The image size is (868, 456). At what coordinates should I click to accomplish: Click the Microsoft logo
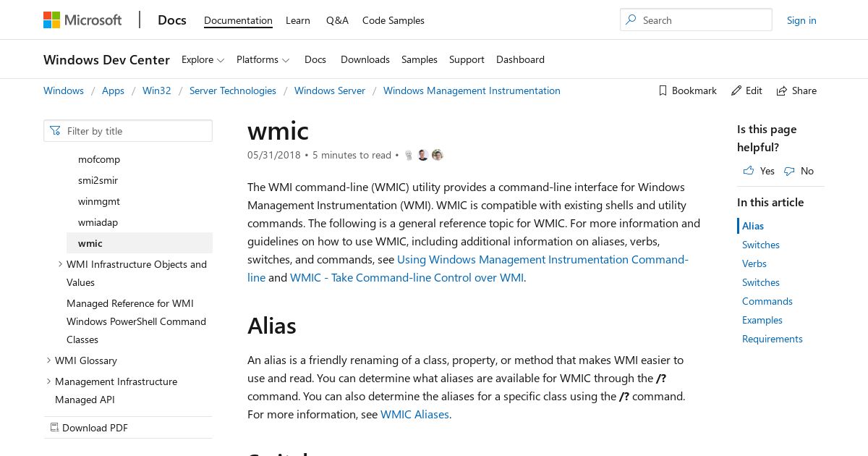coord(82,20)
